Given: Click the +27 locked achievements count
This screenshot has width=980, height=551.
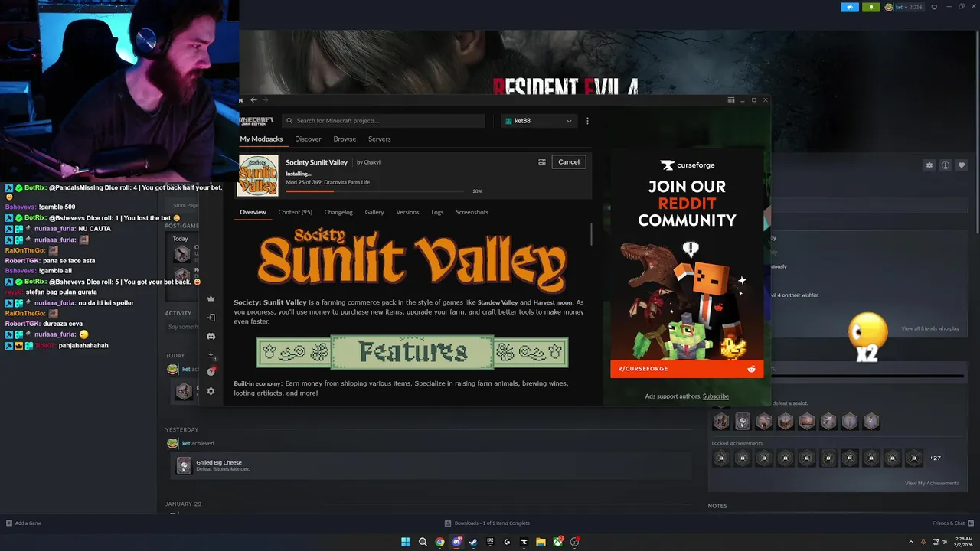Looking at the screenshot, I should click(935, 458).
